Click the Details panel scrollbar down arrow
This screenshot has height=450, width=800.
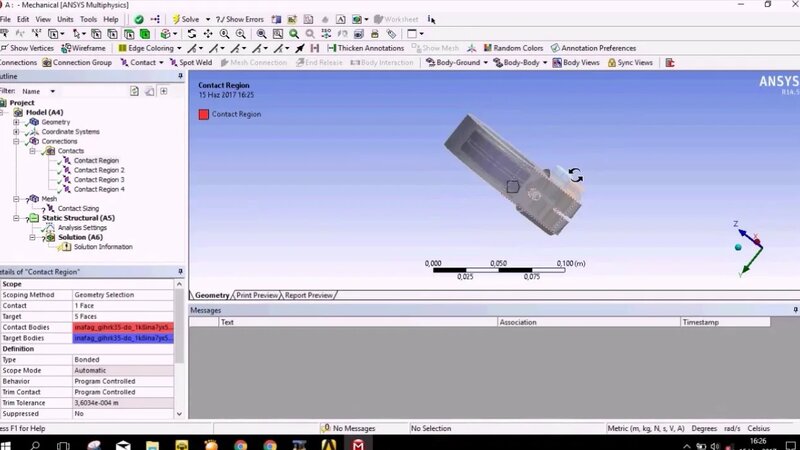[x=179, y=414]
